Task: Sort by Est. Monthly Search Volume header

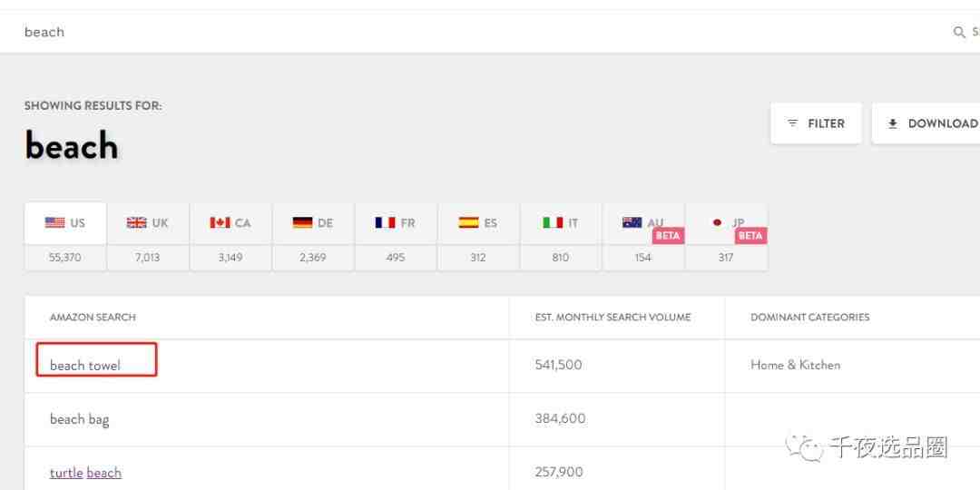Action: click(x=612, y=318)
